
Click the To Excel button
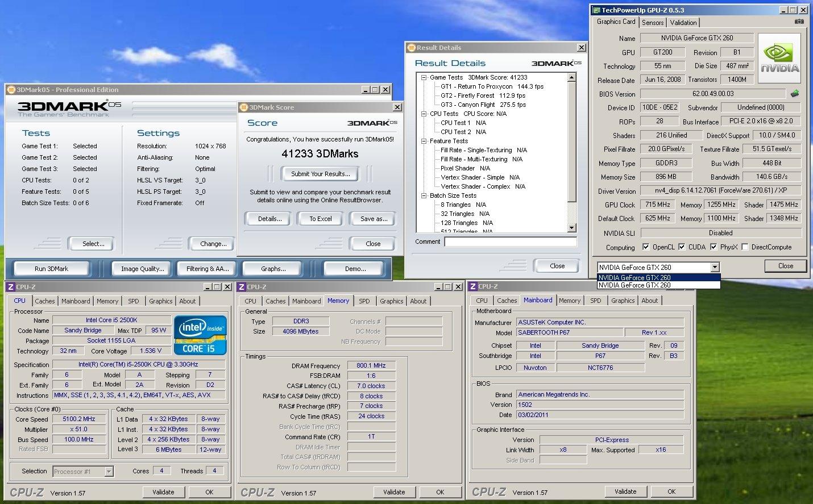[x=321, y=219]
